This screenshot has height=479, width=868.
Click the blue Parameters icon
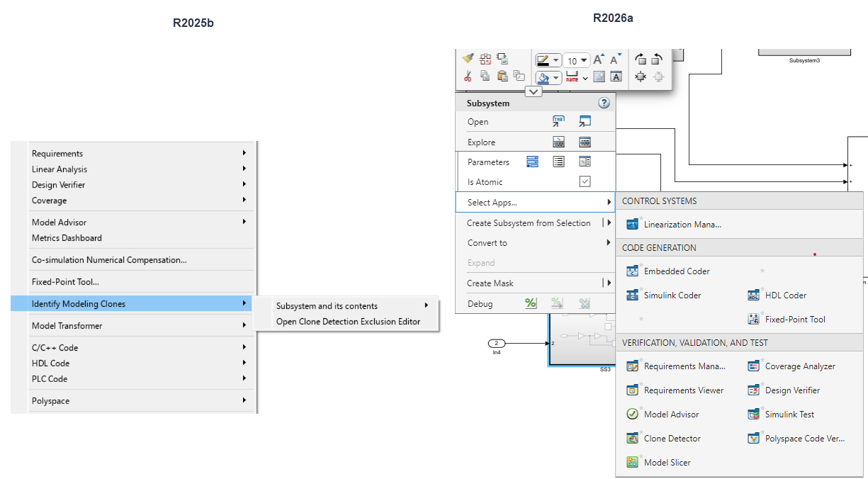pos(532,162)
